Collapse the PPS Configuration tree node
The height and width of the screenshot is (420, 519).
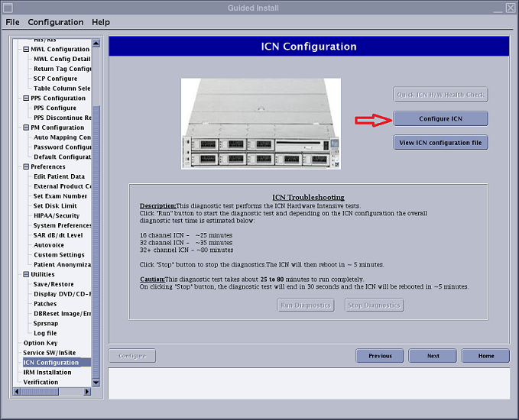26,98
